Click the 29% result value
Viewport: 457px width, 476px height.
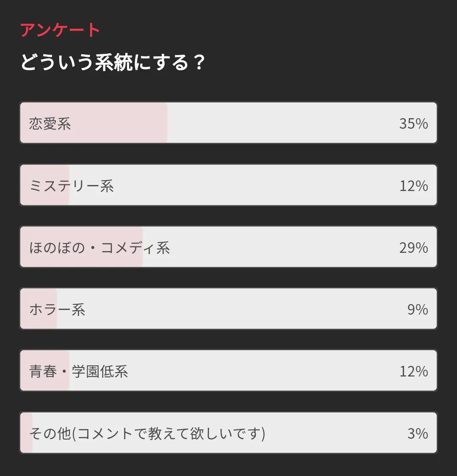pos(413,248)
